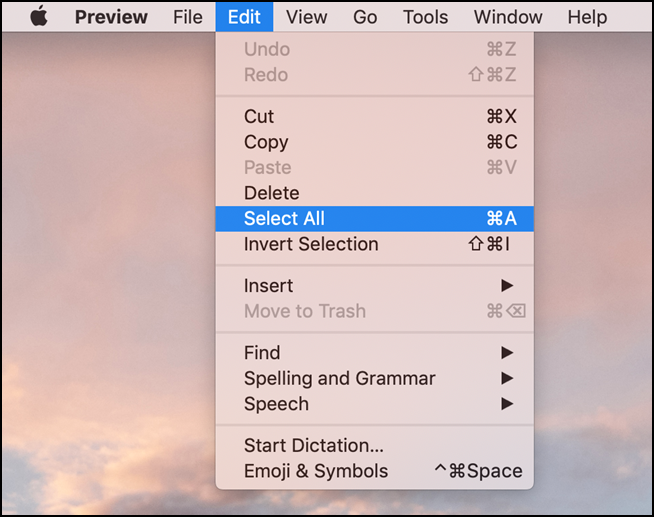Open the File menu
654x517 pixels.
pos(188,17)
